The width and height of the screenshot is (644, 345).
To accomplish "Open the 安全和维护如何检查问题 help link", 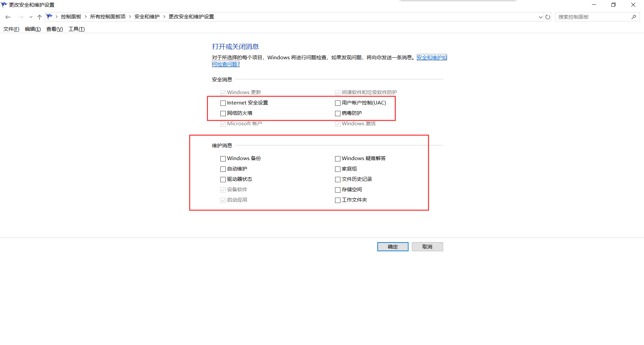I will point(432,58).
